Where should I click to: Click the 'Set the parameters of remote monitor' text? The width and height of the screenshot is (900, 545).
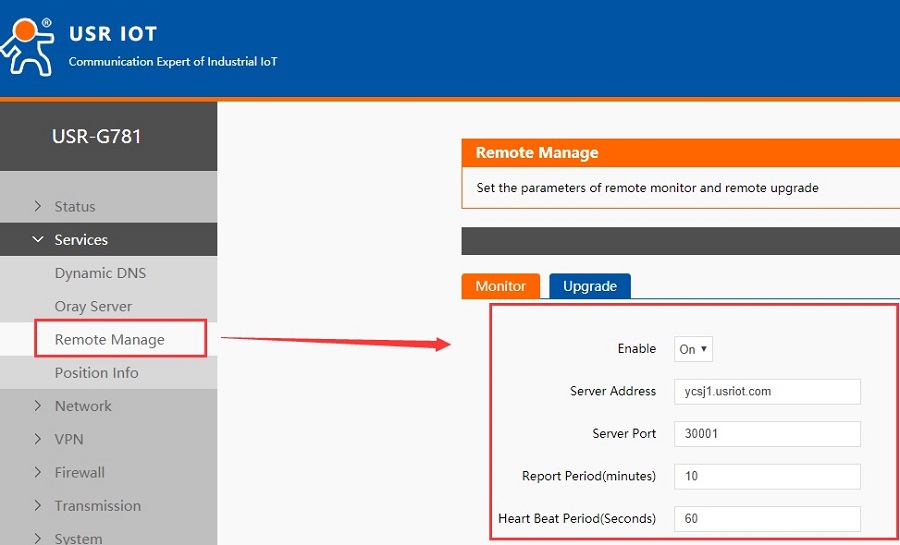(x=647, y=188)
